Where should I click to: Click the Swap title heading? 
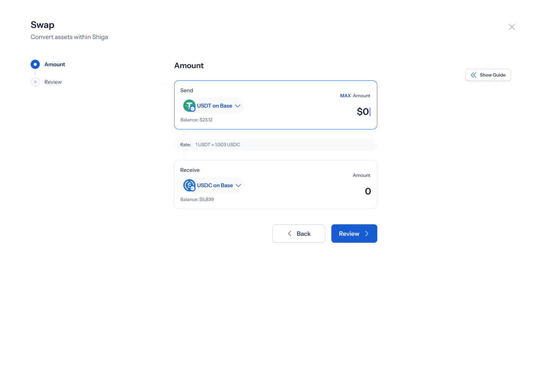tap(42, 25)
